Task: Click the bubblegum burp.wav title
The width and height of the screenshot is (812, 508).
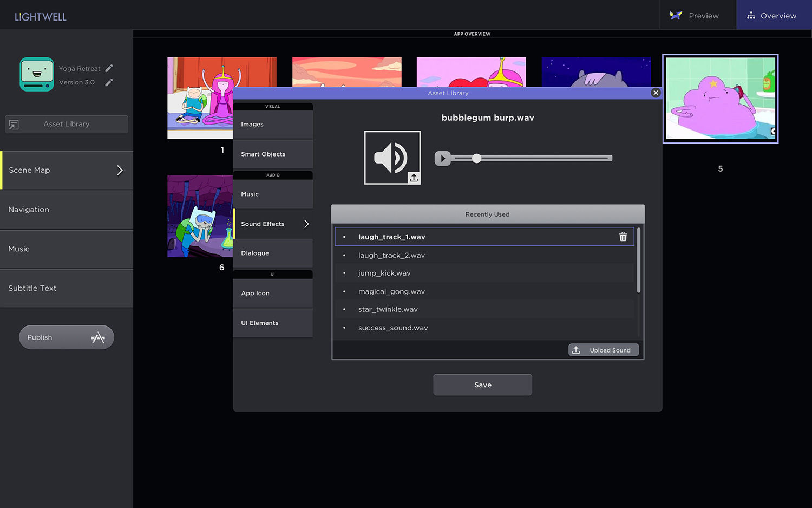Action: tap(488, 118)
